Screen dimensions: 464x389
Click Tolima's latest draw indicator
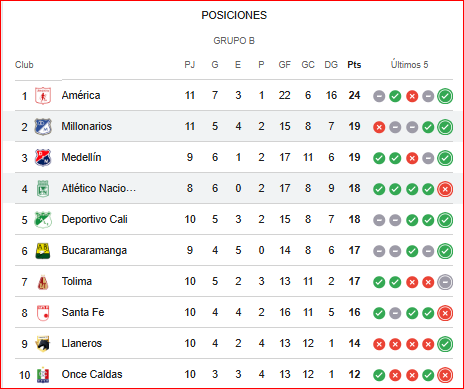(x=445, y=282)
